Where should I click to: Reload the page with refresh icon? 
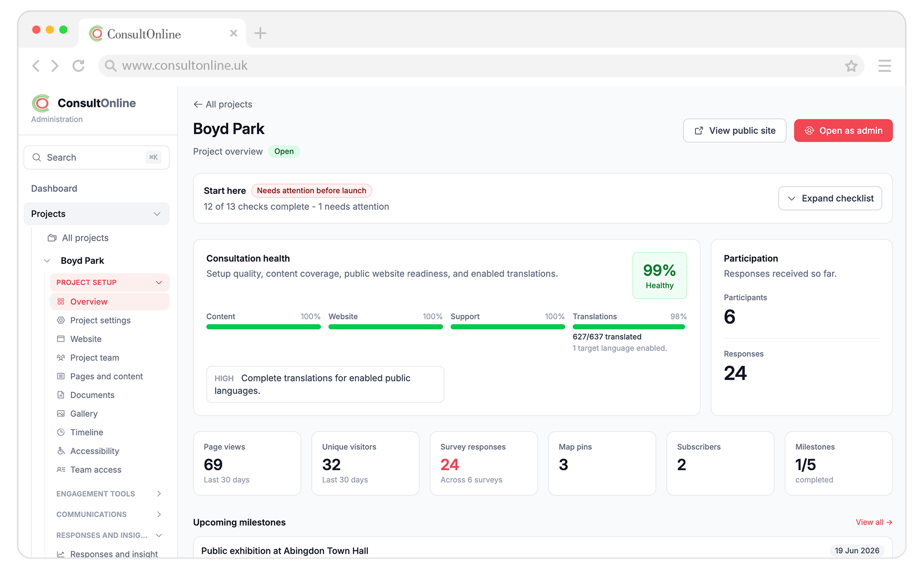point(78,66)
